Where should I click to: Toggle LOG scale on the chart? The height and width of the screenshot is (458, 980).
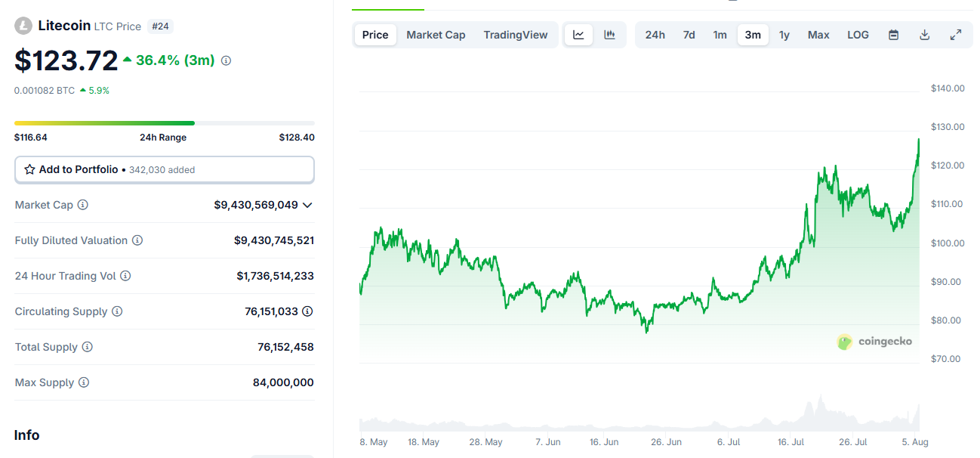click(858, 35)
